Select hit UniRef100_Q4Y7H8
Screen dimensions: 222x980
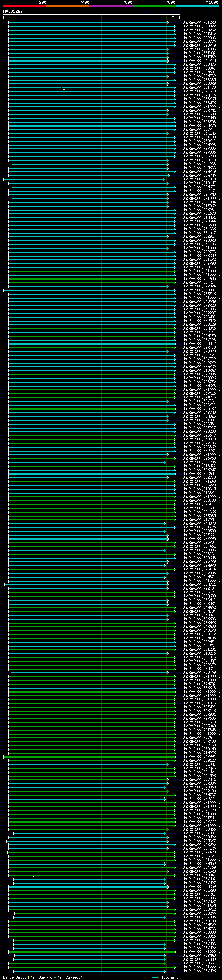coord(199,412)
